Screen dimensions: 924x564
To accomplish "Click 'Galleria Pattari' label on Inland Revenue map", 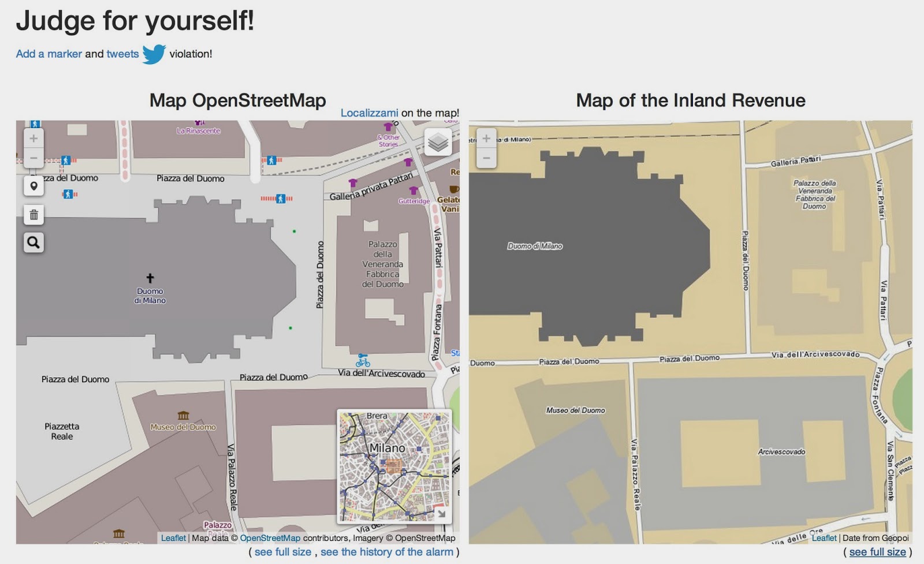I will coord(796,160).
